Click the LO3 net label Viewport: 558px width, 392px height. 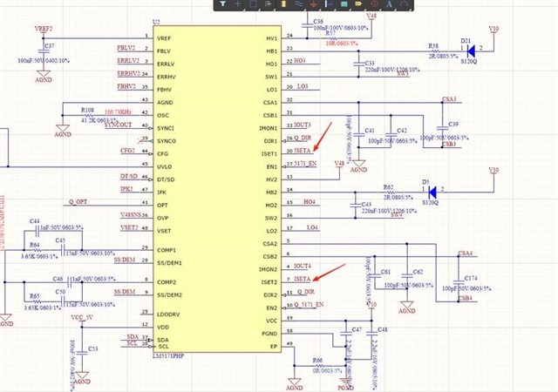[303, 86]
